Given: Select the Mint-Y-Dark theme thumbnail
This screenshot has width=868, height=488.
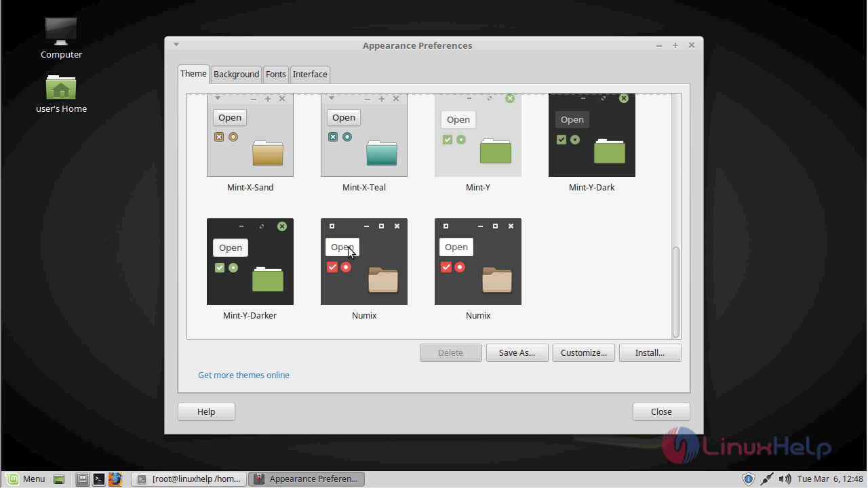Looking at the screenshot, I should (x=592, y=135).
